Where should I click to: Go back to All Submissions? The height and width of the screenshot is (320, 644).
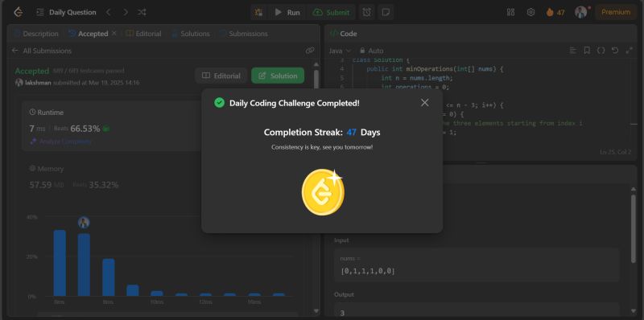(42, 51)
